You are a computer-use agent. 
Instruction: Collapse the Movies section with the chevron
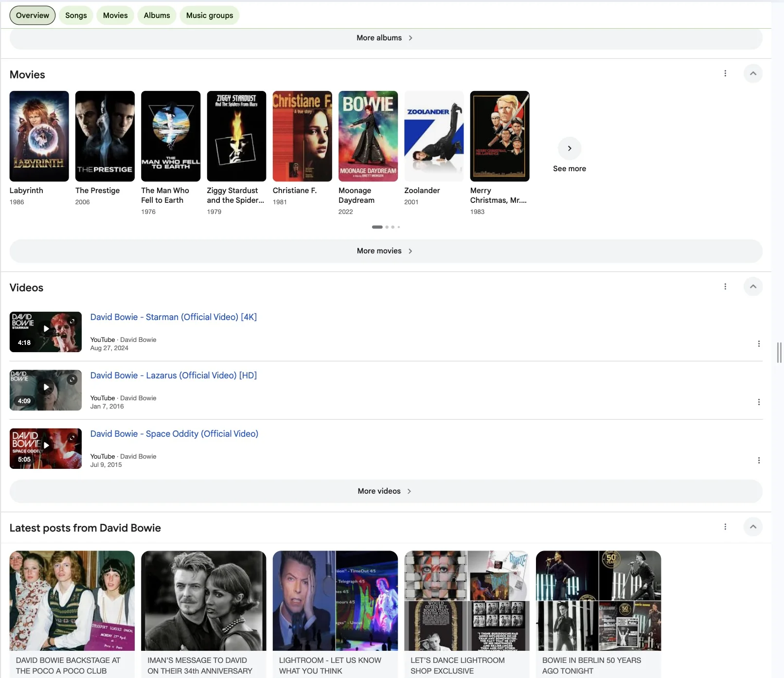[x=753, y=73]
